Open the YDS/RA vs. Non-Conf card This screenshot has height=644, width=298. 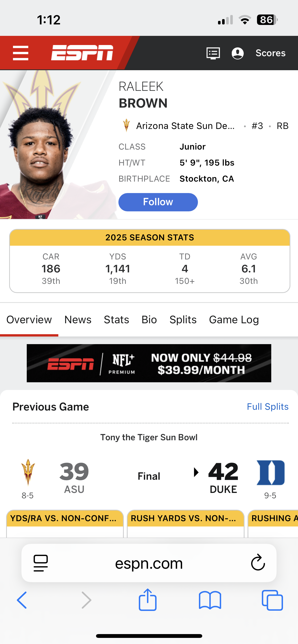[65, 523]
